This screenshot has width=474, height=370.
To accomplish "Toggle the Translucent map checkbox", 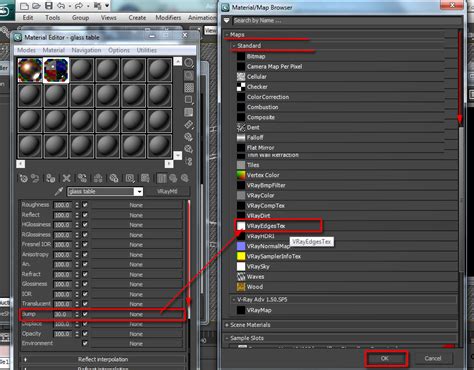I will point(85,304).
